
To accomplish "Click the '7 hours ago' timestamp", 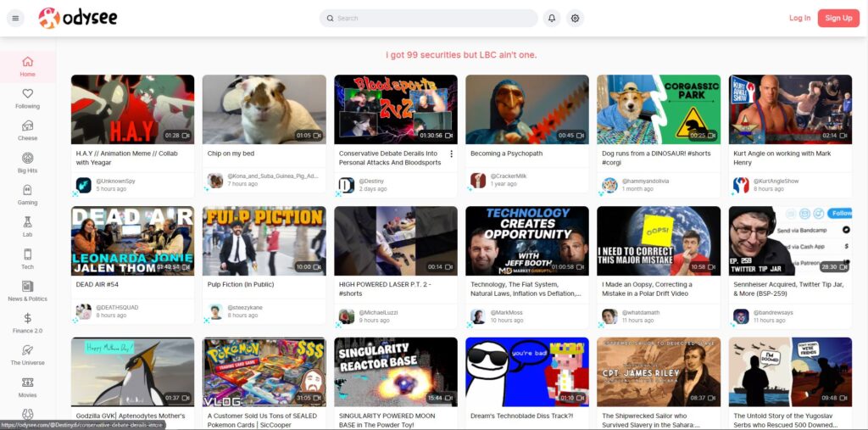I will 242,184.
